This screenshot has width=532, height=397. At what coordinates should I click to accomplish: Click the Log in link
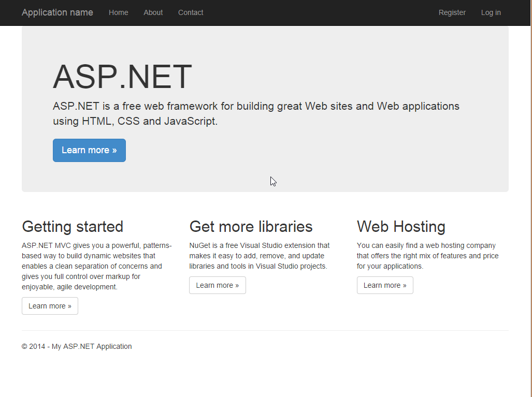coord(491,12)
